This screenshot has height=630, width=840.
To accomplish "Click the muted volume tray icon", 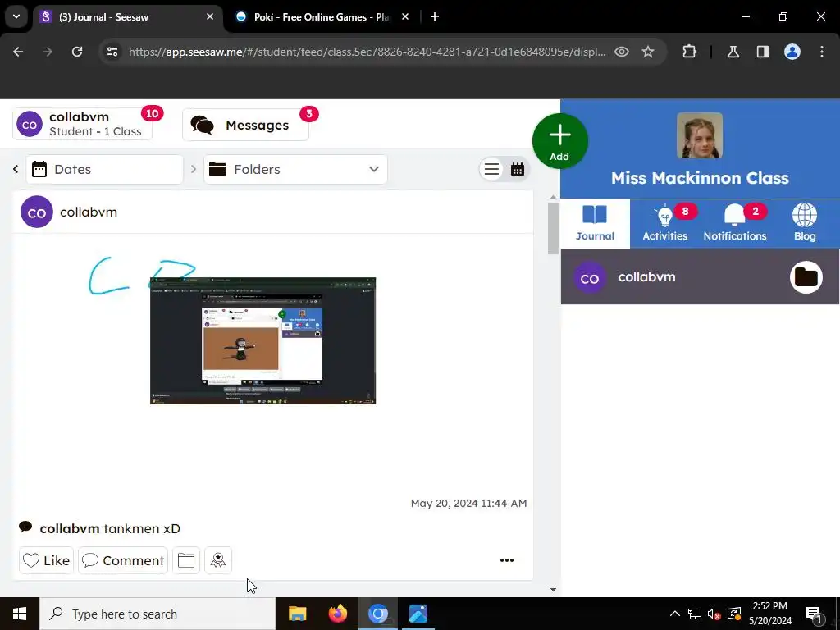I will tap(714, 614).
